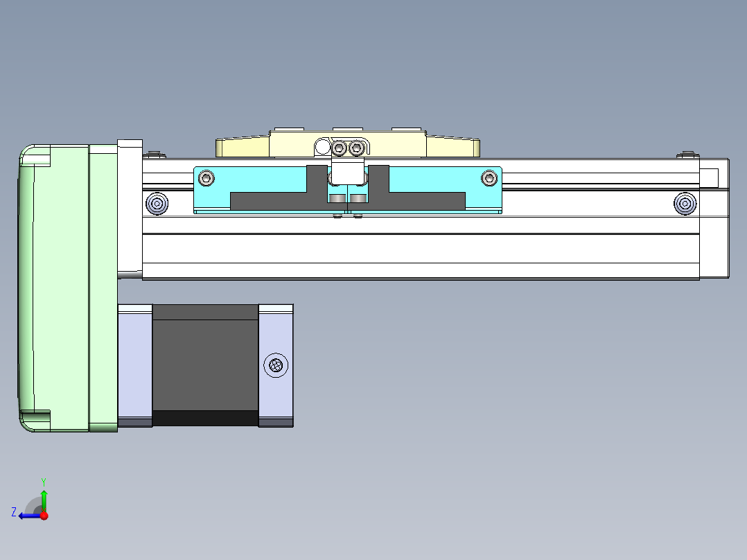747x560 pixels.
Task: Select the green belt cover housing
Action: (x=68, y=288)
